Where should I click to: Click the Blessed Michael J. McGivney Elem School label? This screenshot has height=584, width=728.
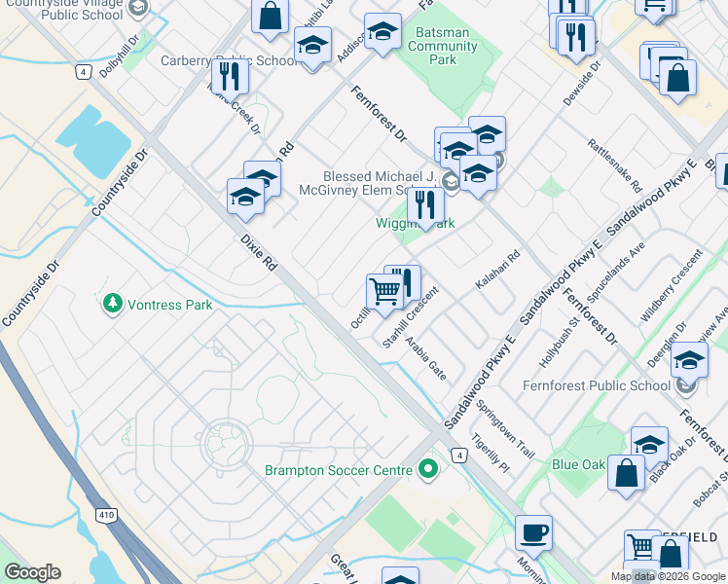368,183
